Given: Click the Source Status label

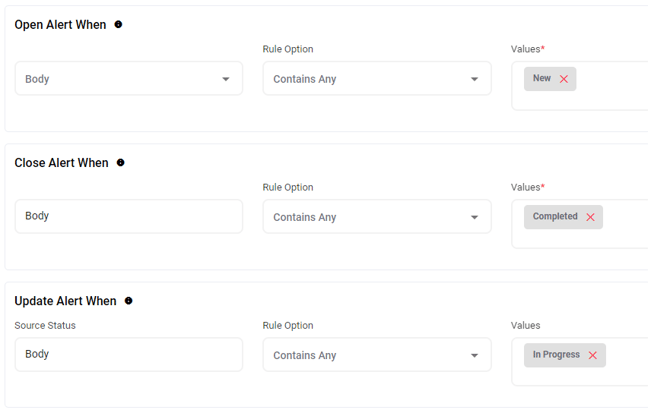Looking at the screenshot, I should [x=45, y=325].
